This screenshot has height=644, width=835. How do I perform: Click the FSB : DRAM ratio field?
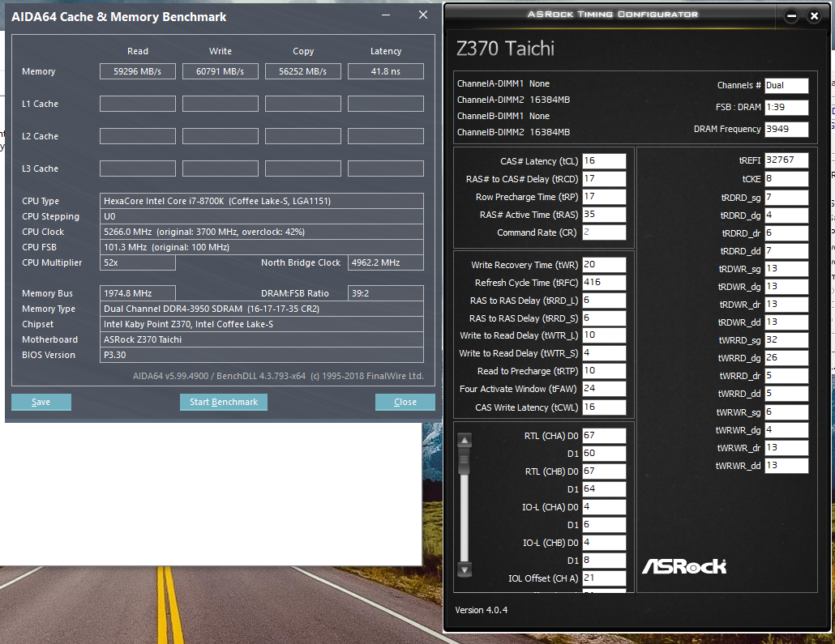pyautogui.click(x=786, y=108)
